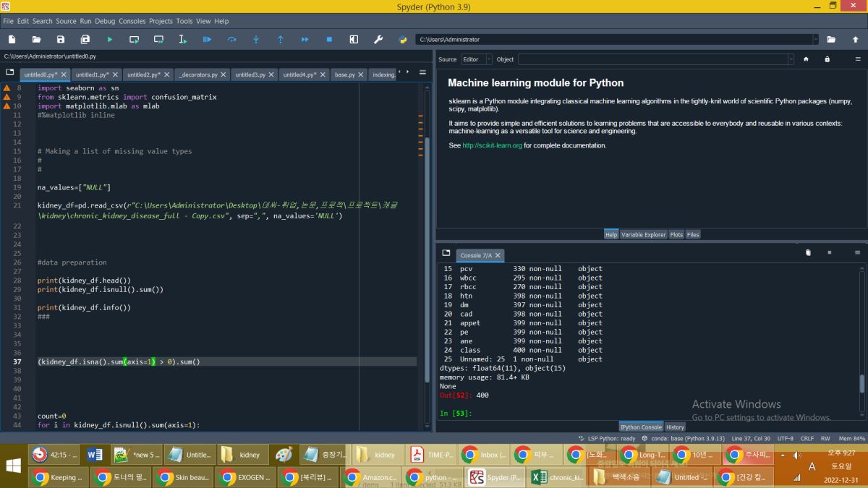The image size is (868, 488).
Task: Close the Console 7/A tab
Action: coord(498,255)
